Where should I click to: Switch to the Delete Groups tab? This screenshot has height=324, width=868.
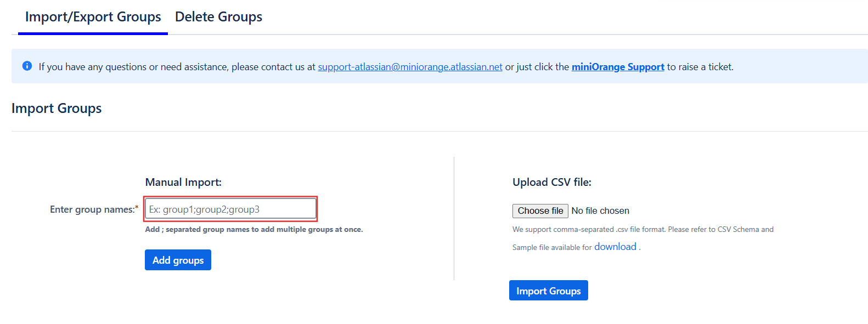[x=218, y=17]
